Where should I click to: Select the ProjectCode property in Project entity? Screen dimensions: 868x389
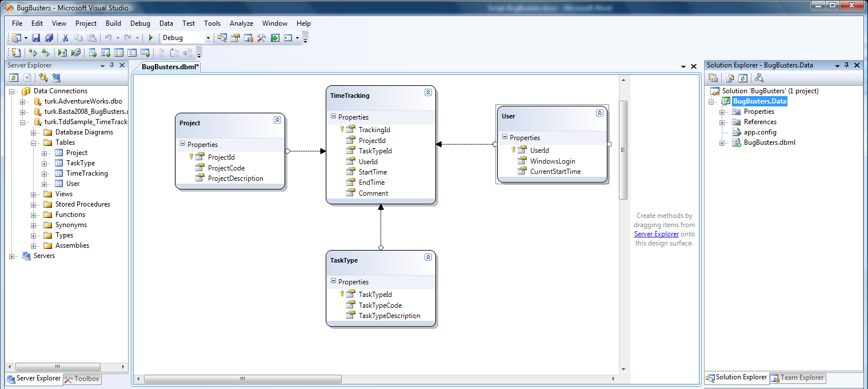(x=226, y=168)
